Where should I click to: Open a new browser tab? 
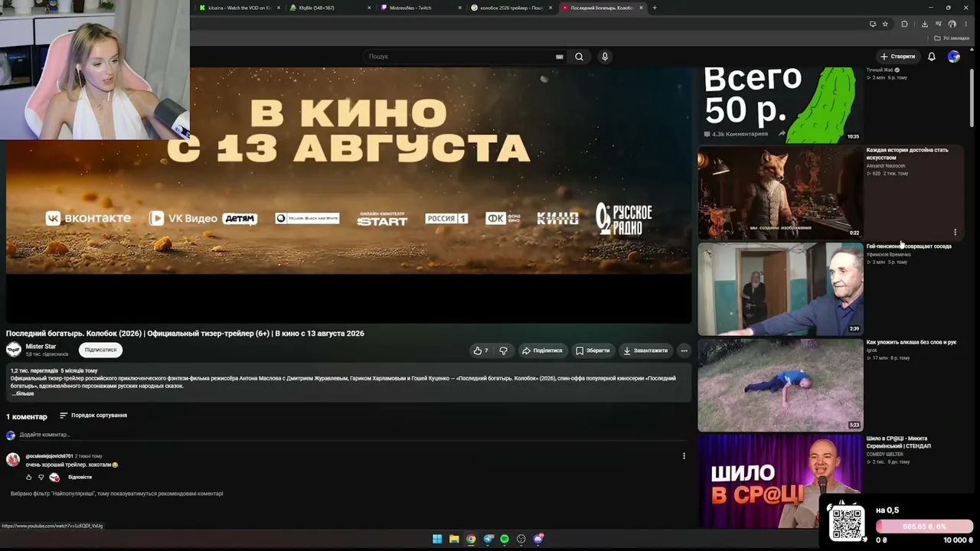[655, 8]
